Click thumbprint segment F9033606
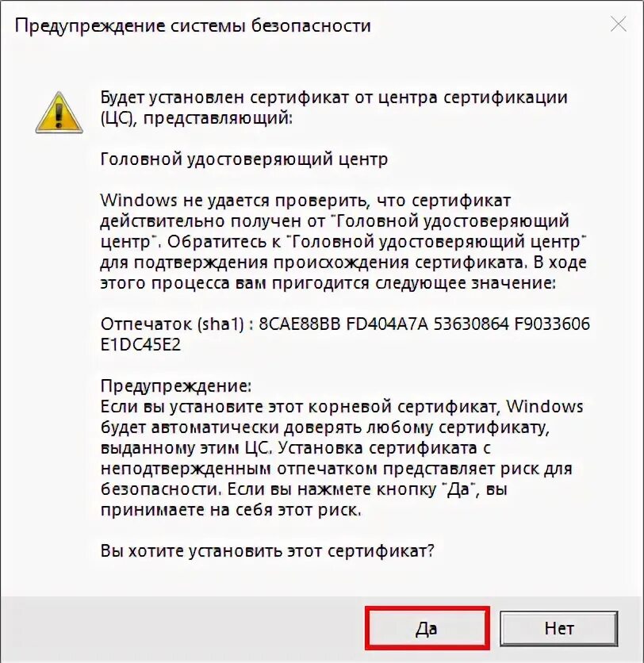 (x=552, y=324)
